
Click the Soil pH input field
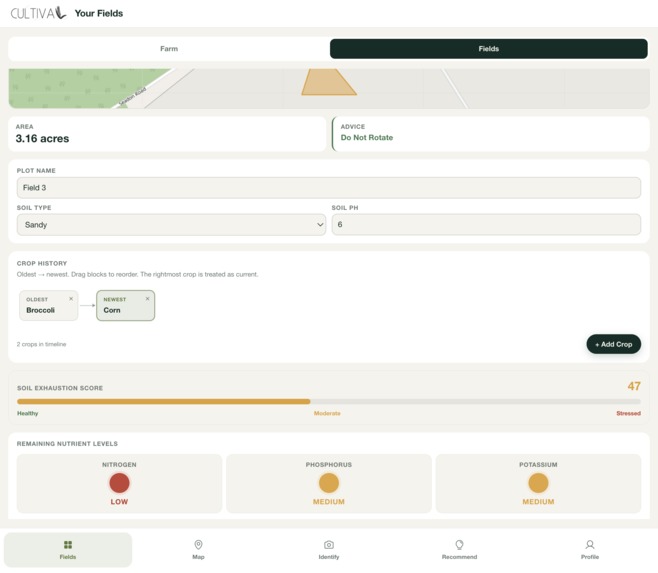click(x=486, y=225)
